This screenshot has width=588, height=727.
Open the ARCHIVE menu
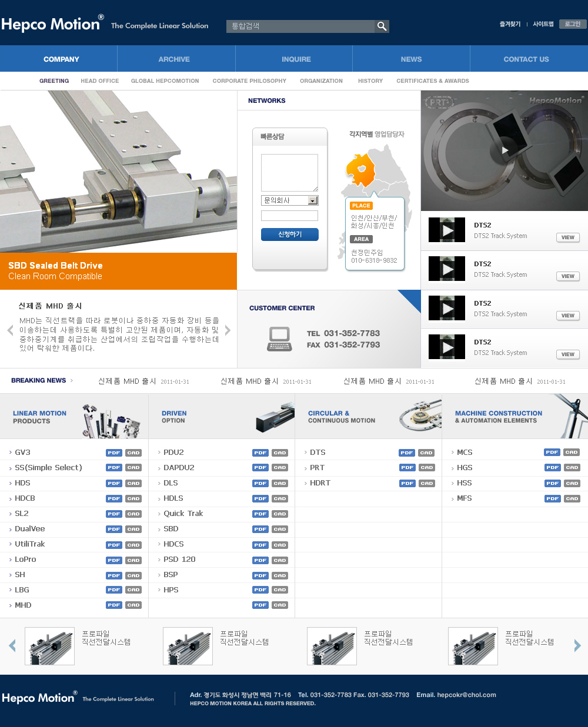tap(174, 59)
